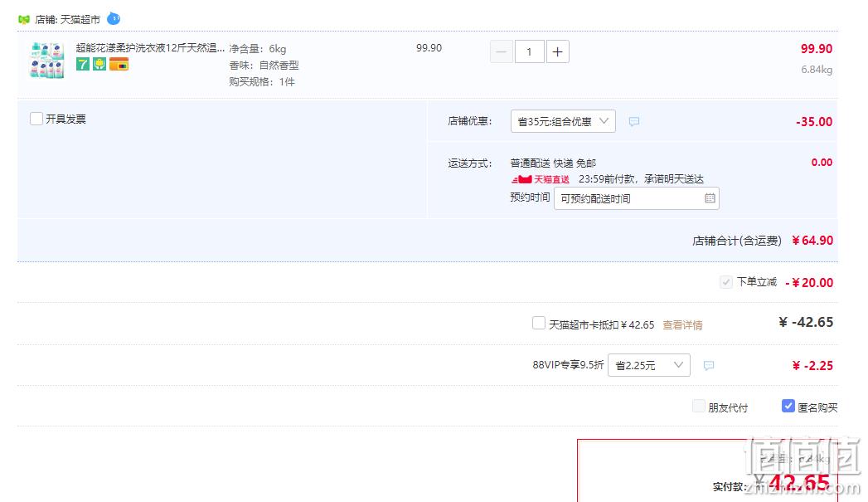The image size is (868, 502).
Task: Increase quantity with the plus button
Action: click(x=557, y=51)
